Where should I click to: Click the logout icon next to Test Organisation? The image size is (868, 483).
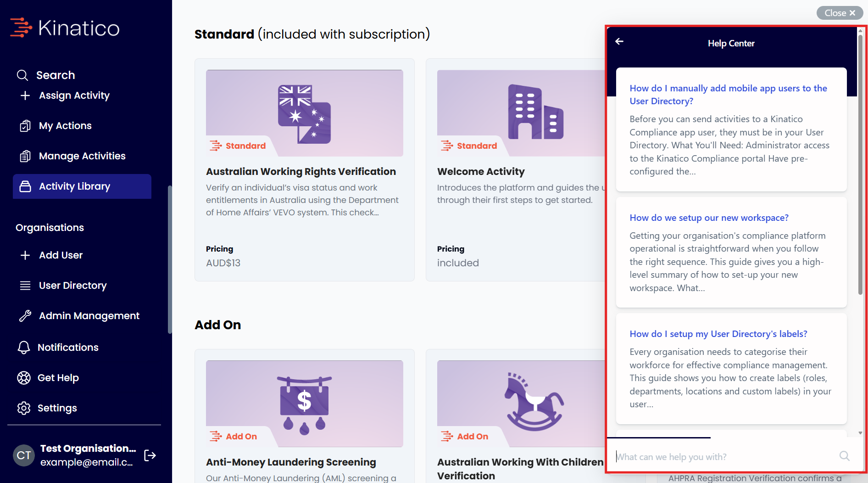coord(150,455)
